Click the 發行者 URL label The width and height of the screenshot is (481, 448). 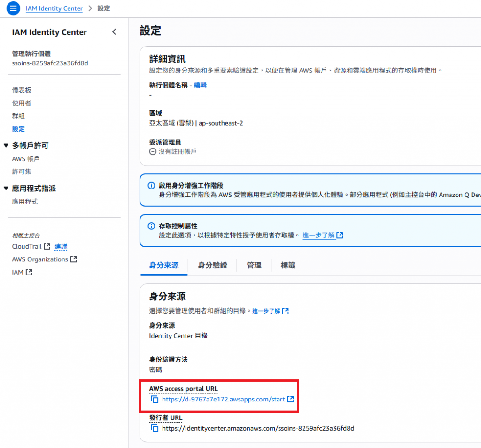166,417
